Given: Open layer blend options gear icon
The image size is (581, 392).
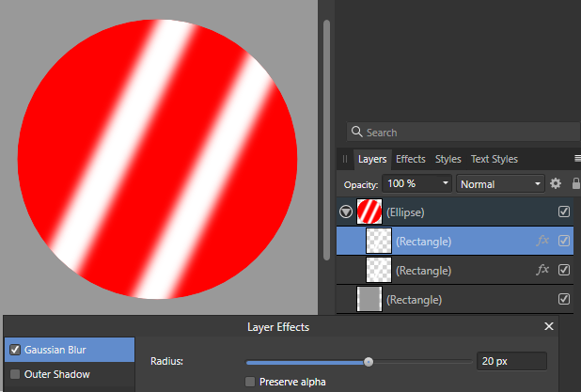Looking at the screenshot, I should [x=555, y=183].
